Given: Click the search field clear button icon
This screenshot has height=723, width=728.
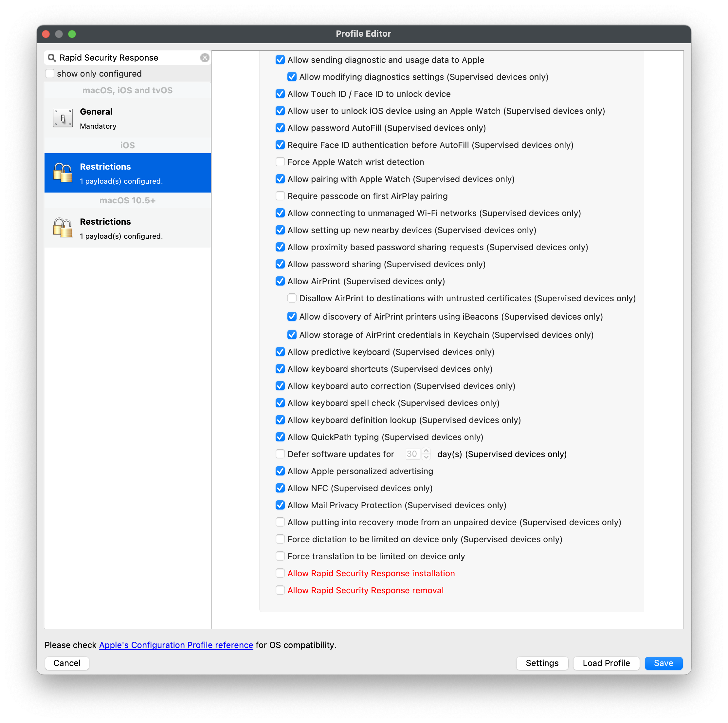Looking at the screenshot, I should click(205, 58).
